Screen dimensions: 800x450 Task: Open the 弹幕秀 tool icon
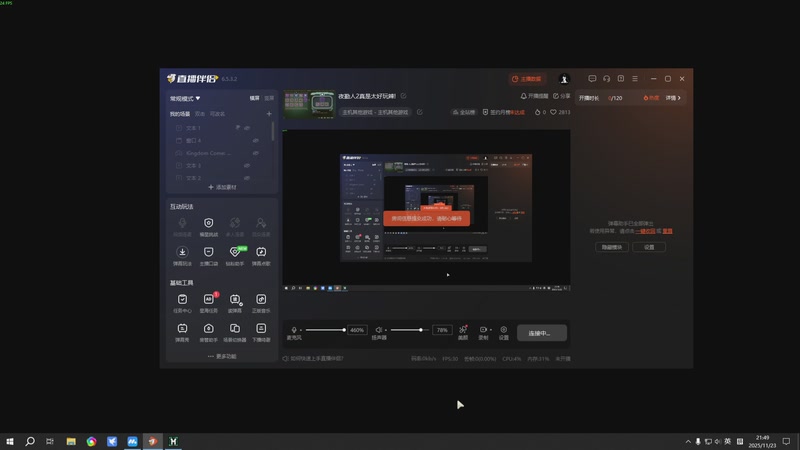[x=182, y=329]
